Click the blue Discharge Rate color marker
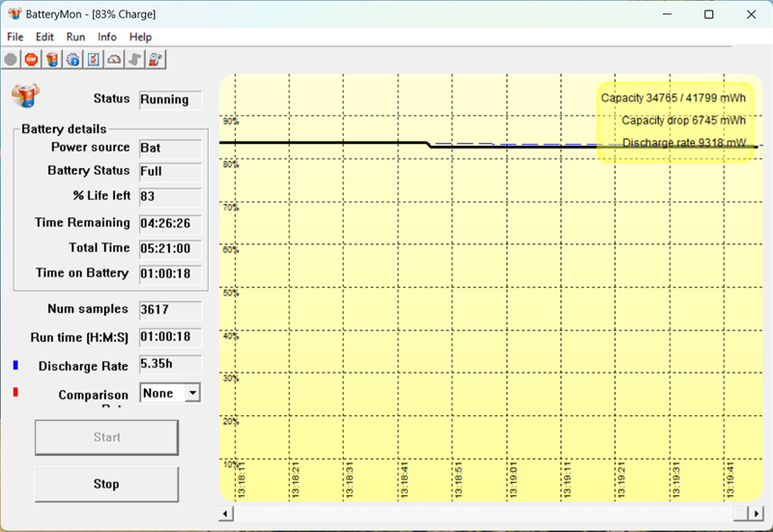Image resolution: width=773 pixels, height=532 pixels. click(x=15, y=365)
